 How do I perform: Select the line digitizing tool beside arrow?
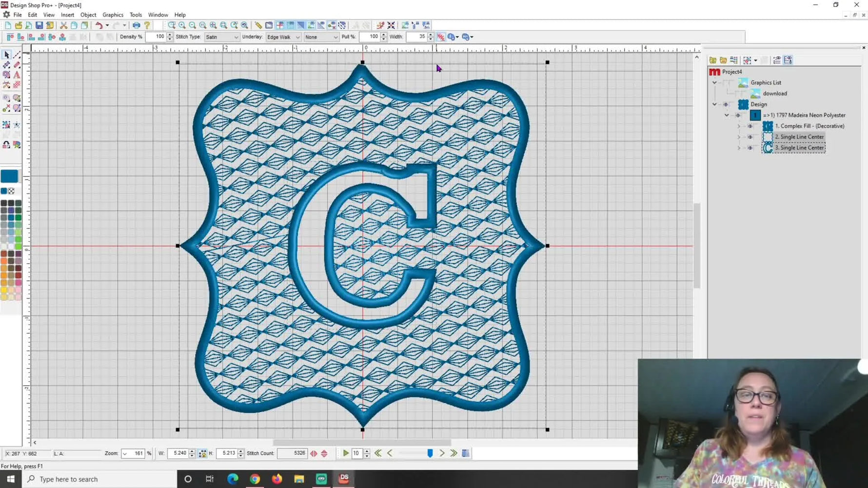[x=17, y=55]
